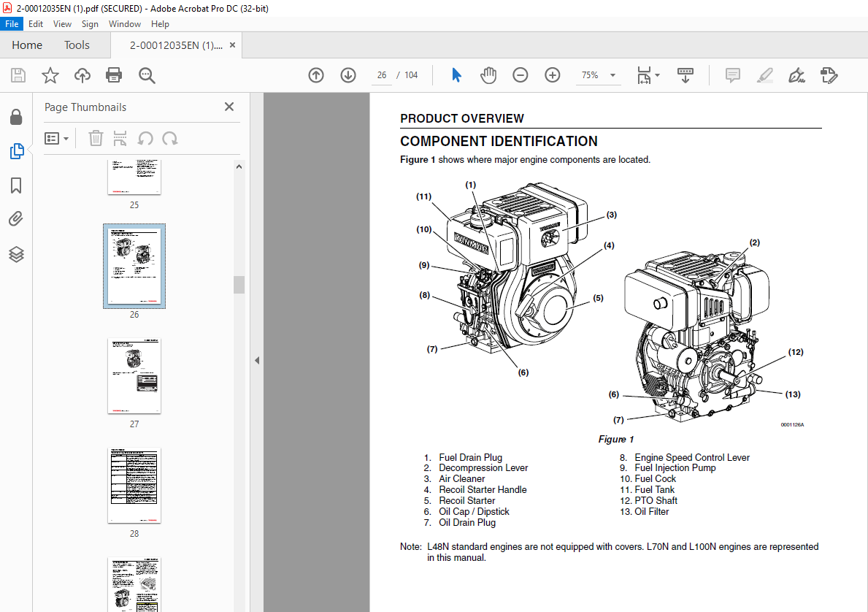Click the page number field showing 26
The image size is (868, 612).
[x=382, y=75]
